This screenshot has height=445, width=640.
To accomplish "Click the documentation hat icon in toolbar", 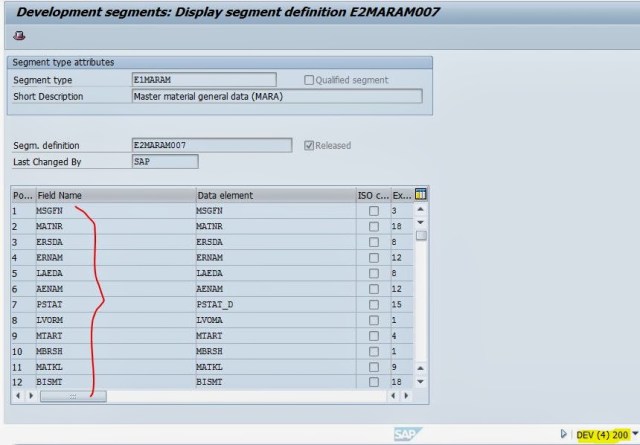I will point(19,36).
